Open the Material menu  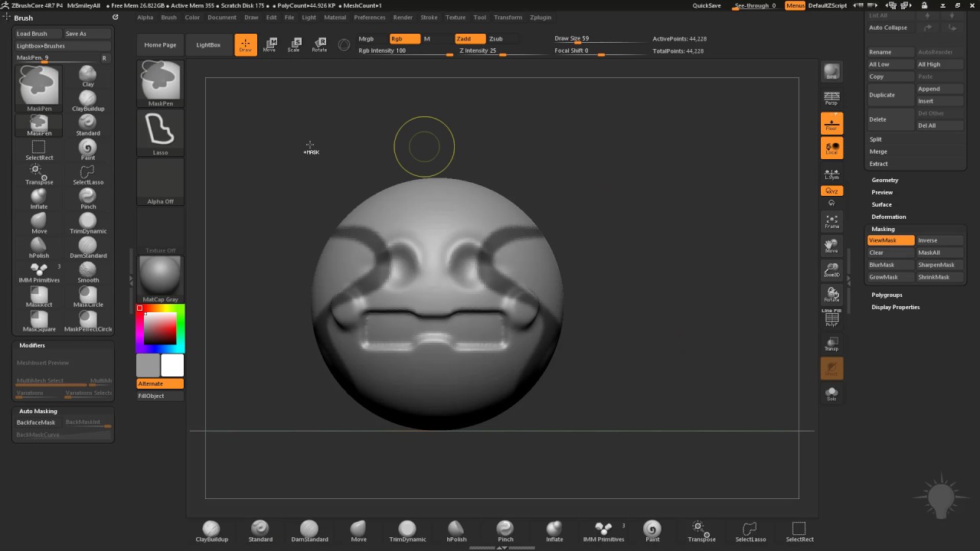[x=335, y=17]
